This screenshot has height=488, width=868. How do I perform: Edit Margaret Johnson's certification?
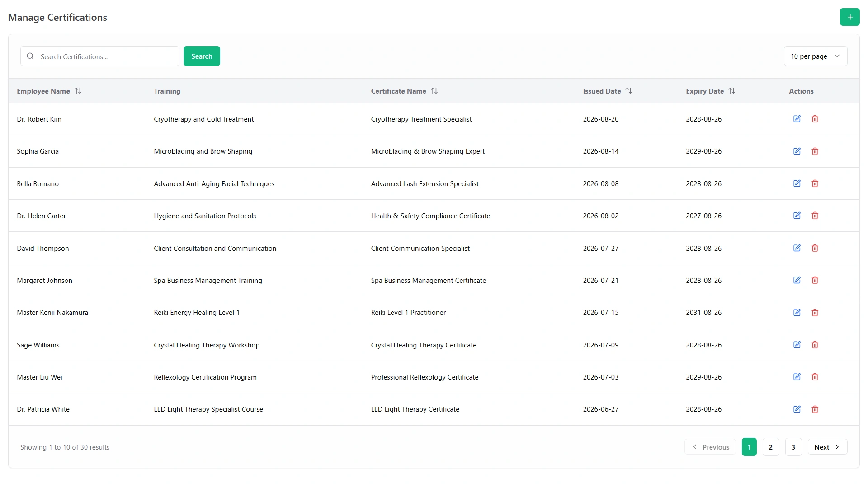pyautogui.click(x=797, y=280)
